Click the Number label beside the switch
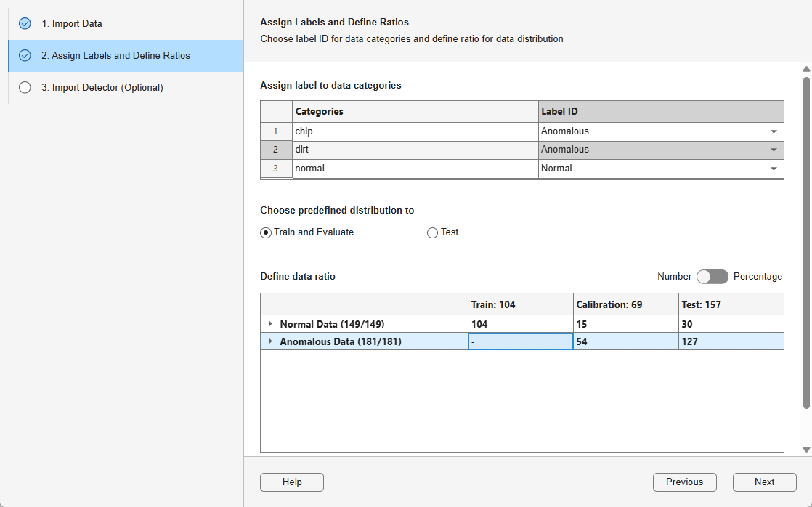 [674, 277]
